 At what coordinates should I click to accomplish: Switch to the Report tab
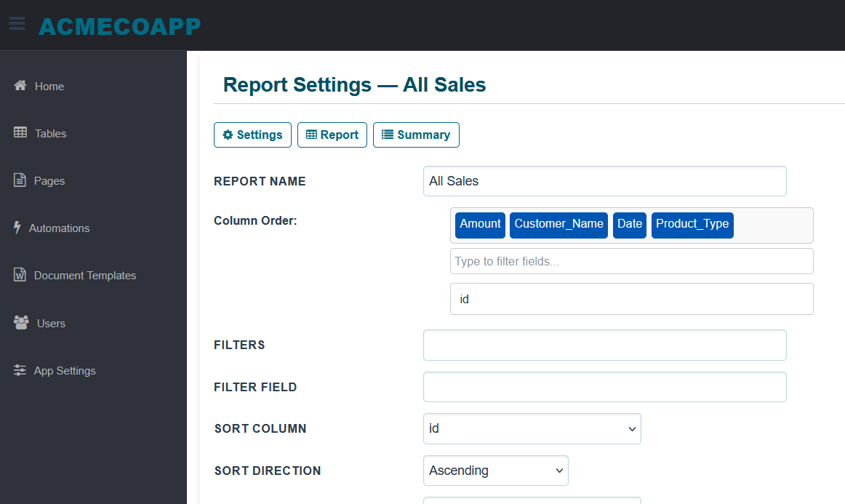(x=332, y=135)
